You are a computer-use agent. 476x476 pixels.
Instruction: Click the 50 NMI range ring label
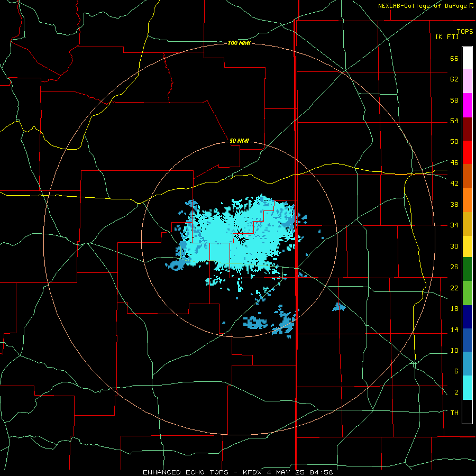click(x=239, y=141)
